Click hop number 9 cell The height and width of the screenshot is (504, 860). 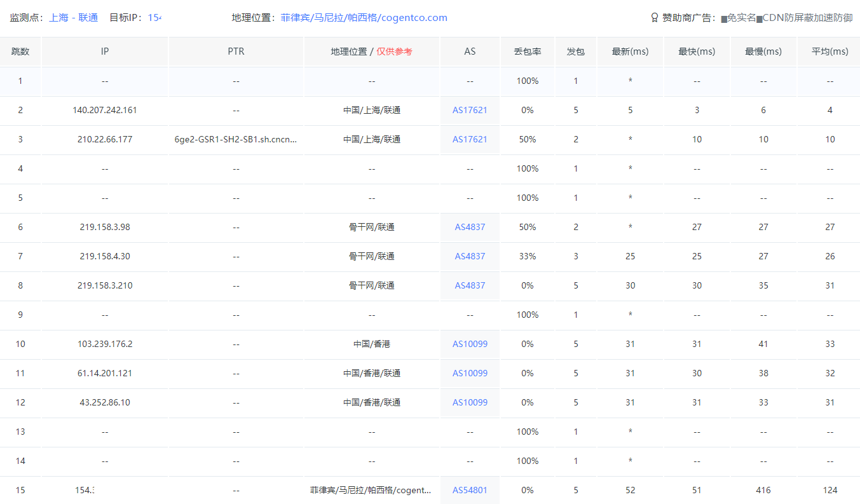click(x=20, y=315)
